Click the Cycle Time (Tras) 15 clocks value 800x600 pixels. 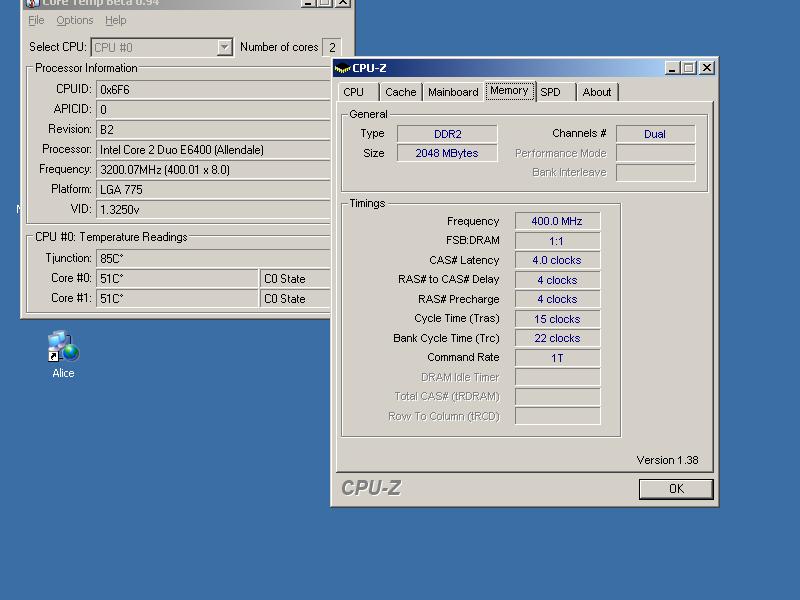pos(557,319)
